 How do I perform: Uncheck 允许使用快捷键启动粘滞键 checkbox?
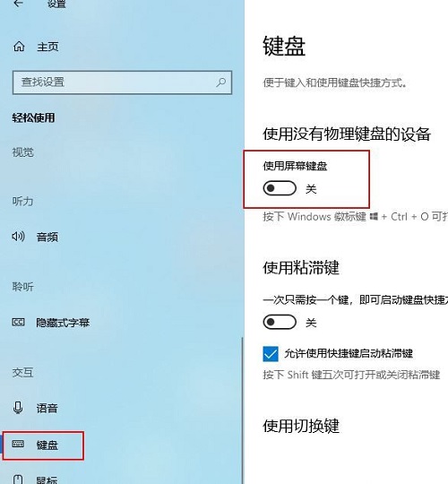click(x=271, y=354)
